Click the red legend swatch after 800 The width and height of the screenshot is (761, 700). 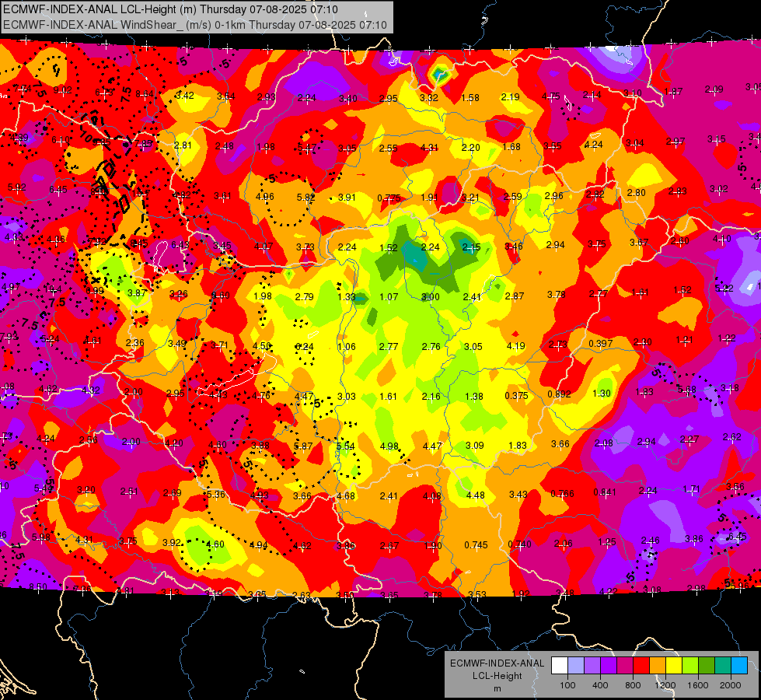[x=641, y=666]
